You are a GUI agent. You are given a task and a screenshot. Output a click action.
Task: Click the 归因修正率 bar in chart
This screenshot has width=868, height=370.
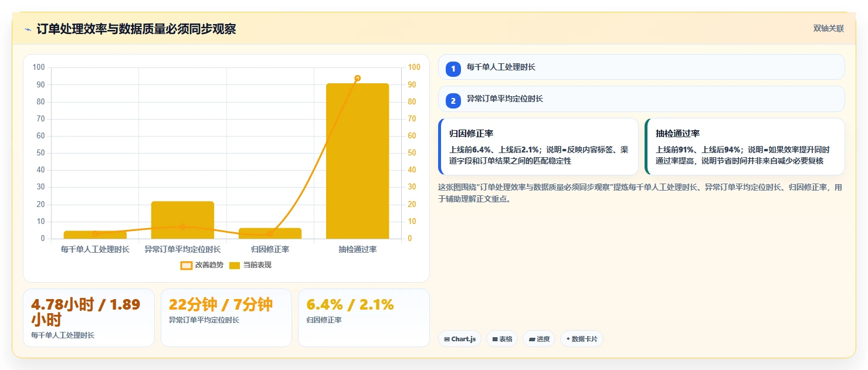click(x=270, y=233)
